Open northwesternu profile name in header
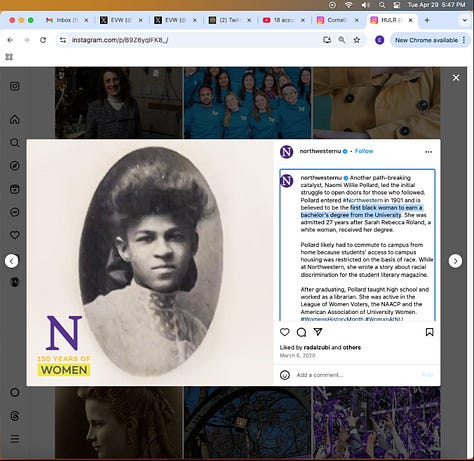The width and height of the screenshot is (474, 461). [320, 151]
